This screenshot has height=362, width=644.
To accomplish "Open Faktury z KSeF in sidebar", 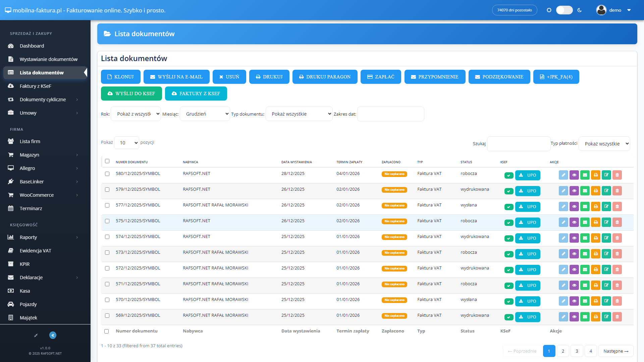I will [x=35, y=86].
